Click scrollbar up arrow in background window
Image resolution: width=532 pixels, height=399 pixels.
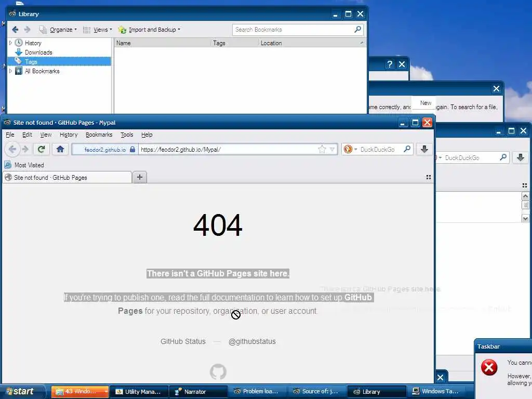point(525,196)
